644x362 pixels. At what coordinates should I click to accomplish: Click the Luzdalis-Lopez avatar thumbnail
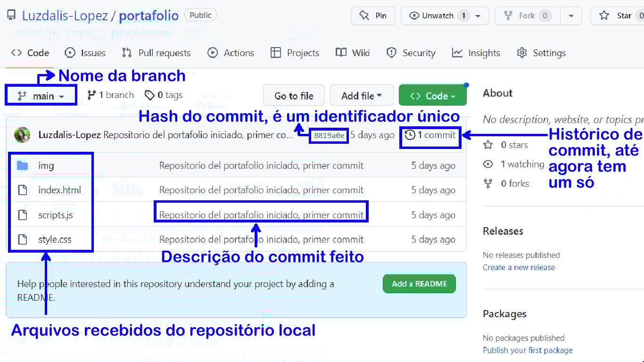click(22, 135)
